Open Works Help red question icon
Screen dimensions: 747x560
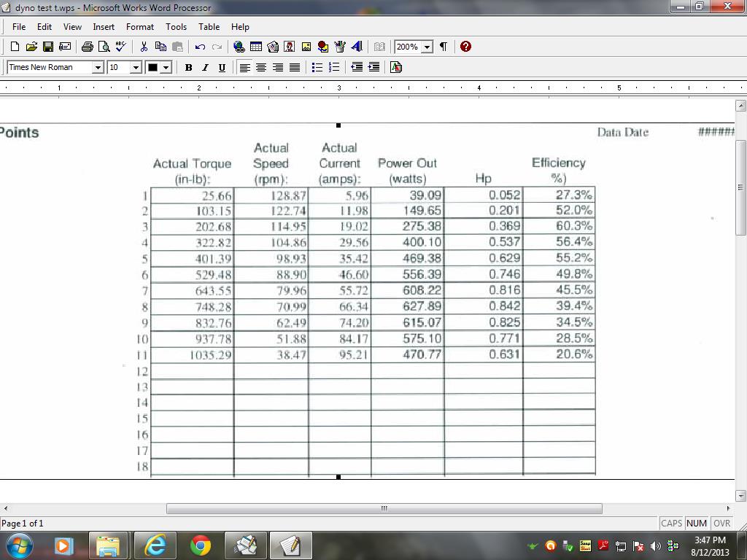pyautogui.click(x=465, y=47)
